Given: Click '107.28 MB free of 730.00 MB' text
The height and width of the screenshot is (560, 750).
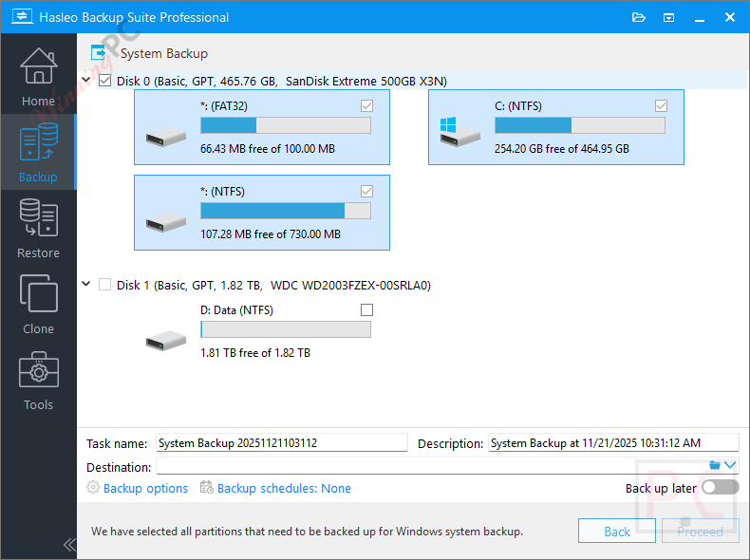Looking at the screenshot, I should pyautogui.click(x=271, y=233).
